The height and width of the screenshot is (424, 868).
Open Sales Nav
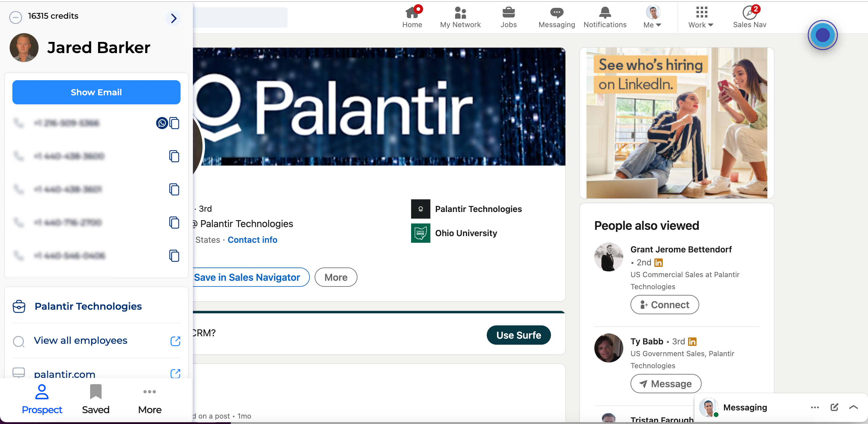(x=749, y=17)
